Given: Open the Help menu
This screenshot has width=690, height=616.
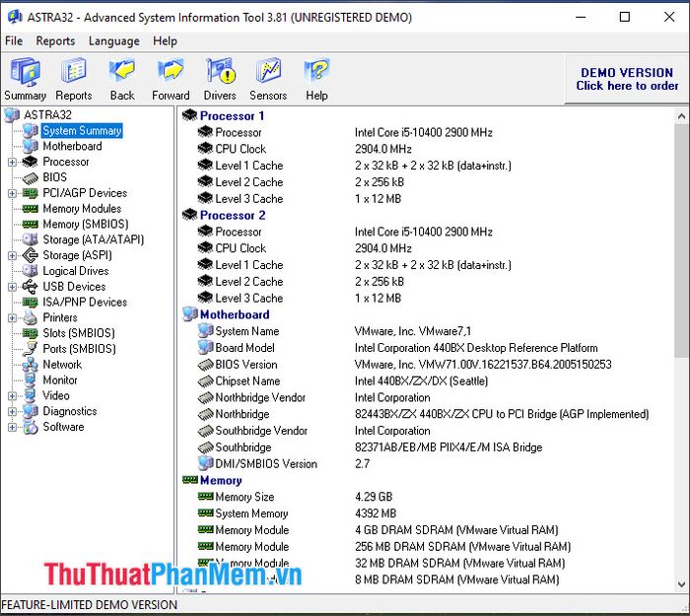Looking at the screenshot, I should (165, 41).
